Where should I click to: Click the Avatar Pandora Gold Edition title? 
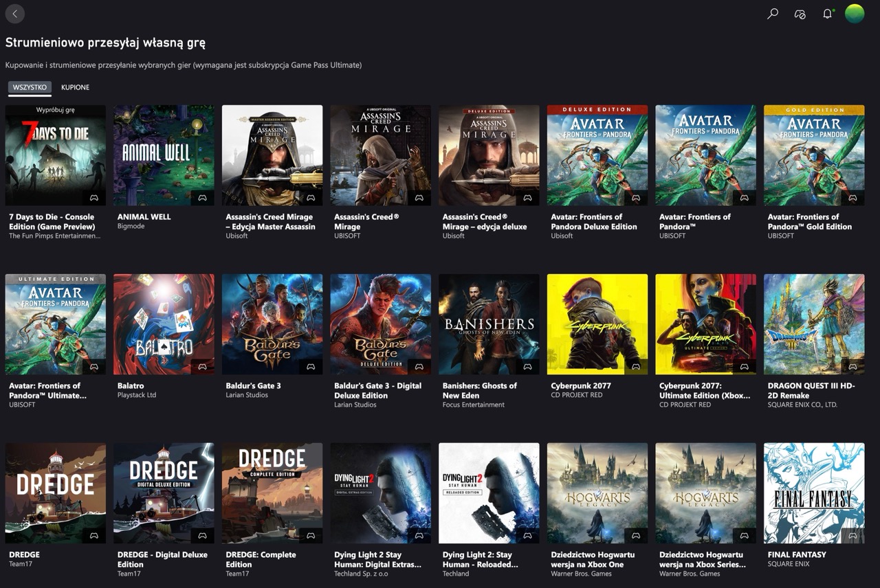810,222
